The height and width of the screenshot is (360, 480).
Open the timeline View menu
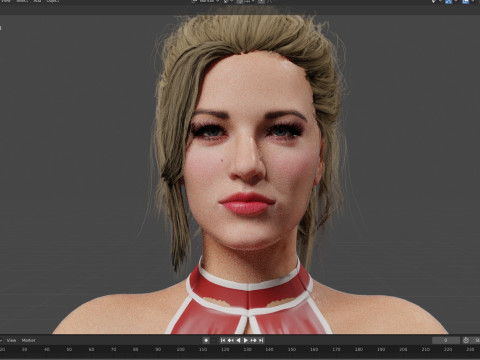[12, 340]
